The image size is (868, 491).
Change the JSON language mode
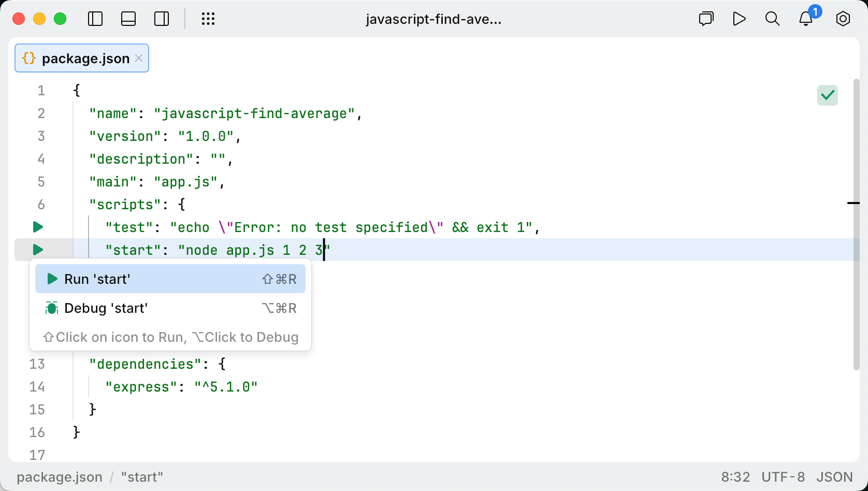pos(834,477)
